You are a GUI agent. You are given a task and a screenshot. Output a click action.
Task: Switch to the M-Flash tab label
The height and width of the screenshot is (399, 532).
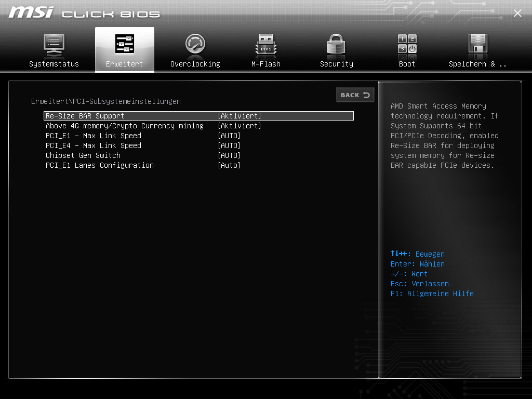[x=266, y=64]
